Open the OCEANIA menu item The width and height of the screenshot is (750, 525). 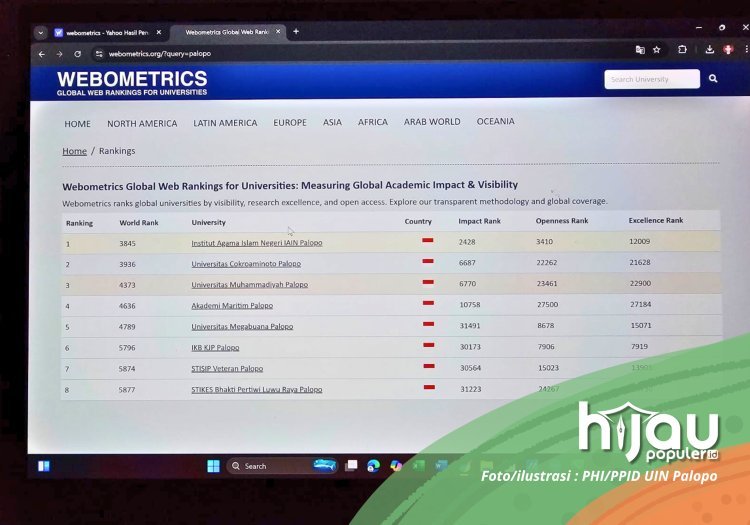[x=496, y=121]
